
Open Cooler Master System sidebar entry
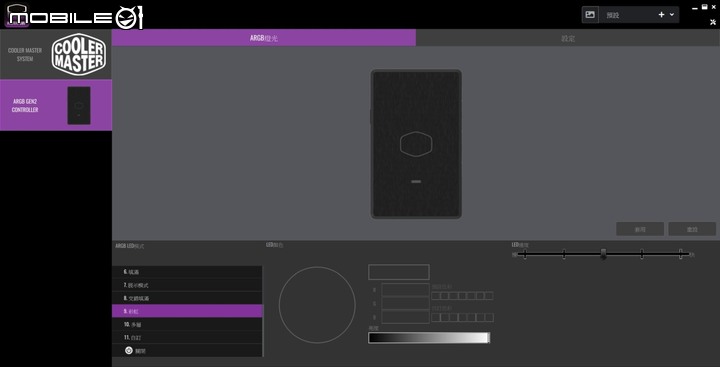tap(56, 54)
